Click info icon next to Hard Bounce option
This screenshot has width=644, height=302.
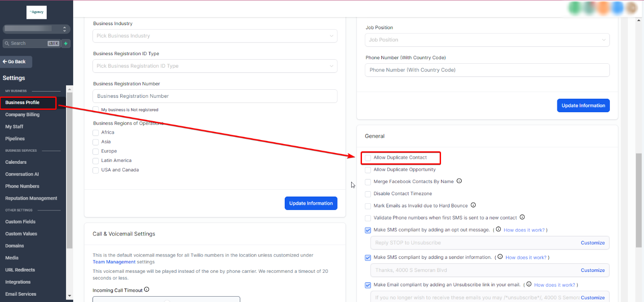click(x=473, y=206)
